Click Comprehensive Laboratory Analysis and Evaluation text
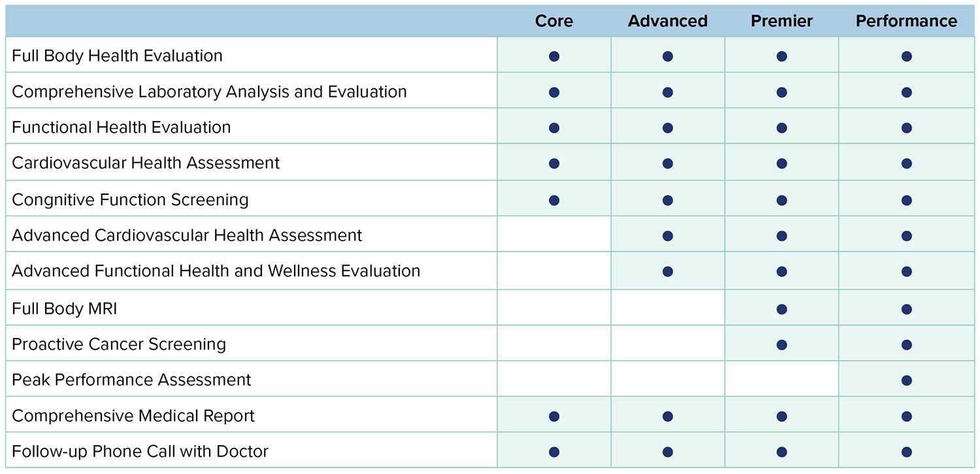980x474 pixels. (x=209, y=92)
